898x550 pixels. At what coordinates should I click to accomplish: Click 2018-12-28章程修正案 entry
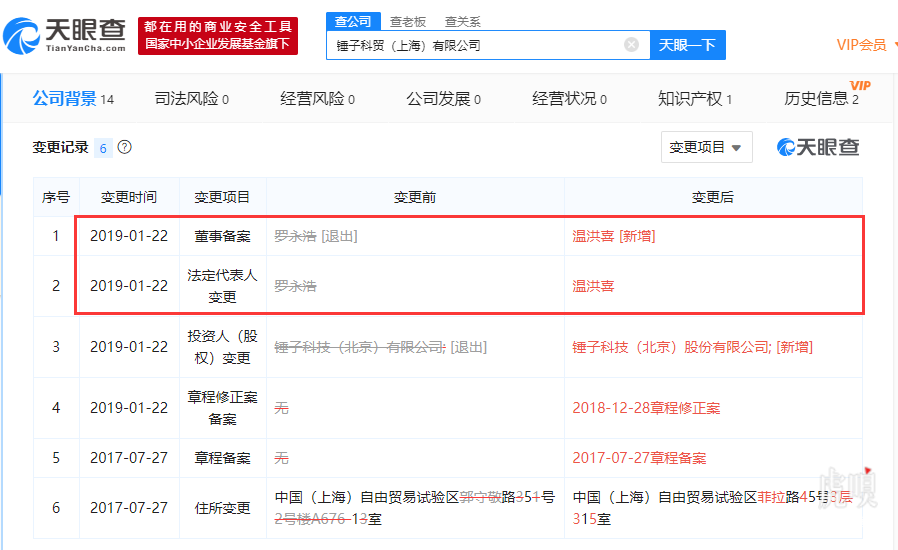tap(646, 408)
